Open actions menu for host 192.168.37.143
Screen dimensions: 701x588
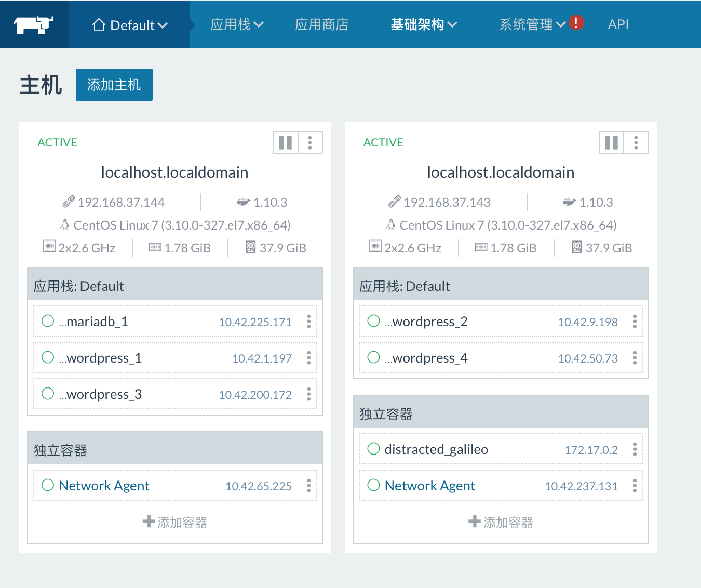(636, 142)
